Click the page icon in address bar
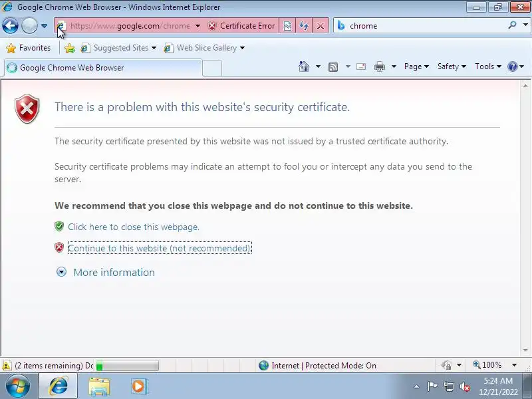 [x=61, y=26]
